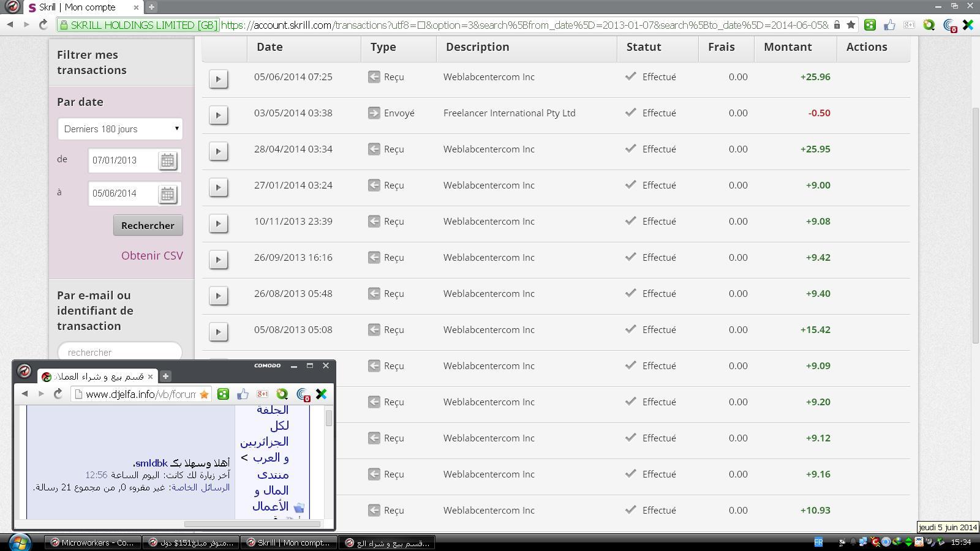Click thumbs-up icon in djelfa window toolbar
Image resolution: width=980 pixels, height=551 pixels.
[x=243, y=394]
